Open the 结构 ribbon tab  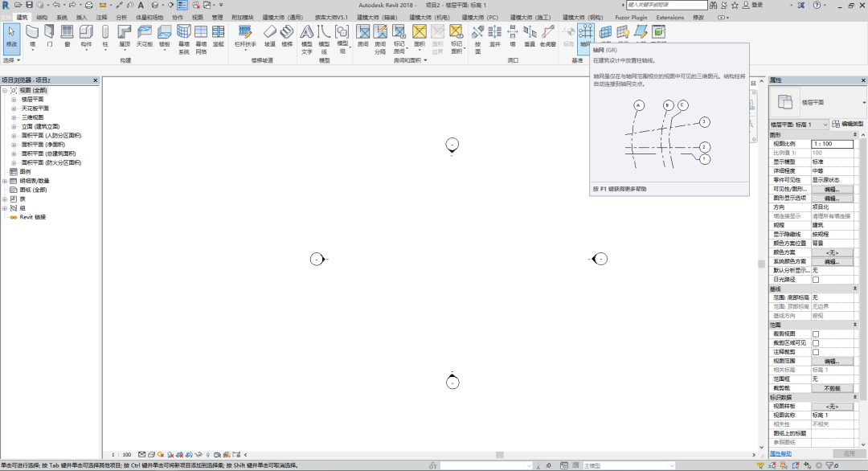[x=42, y=18]
